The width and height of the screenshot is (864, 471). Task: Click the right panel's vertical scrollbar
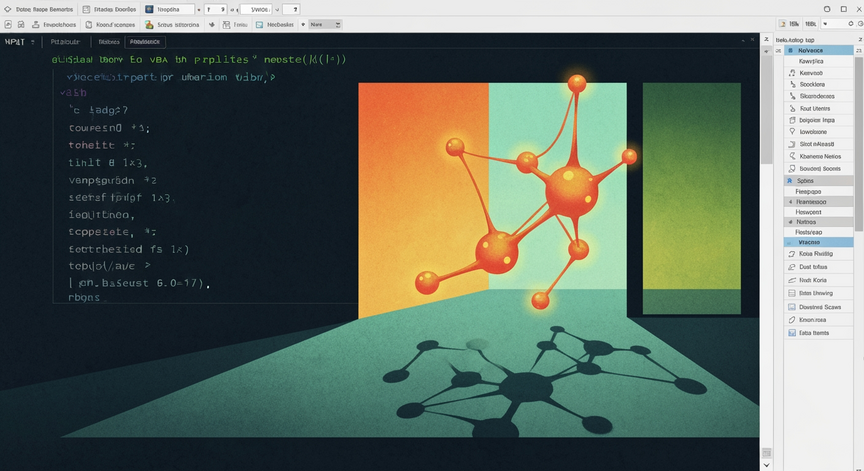point(858,143)
